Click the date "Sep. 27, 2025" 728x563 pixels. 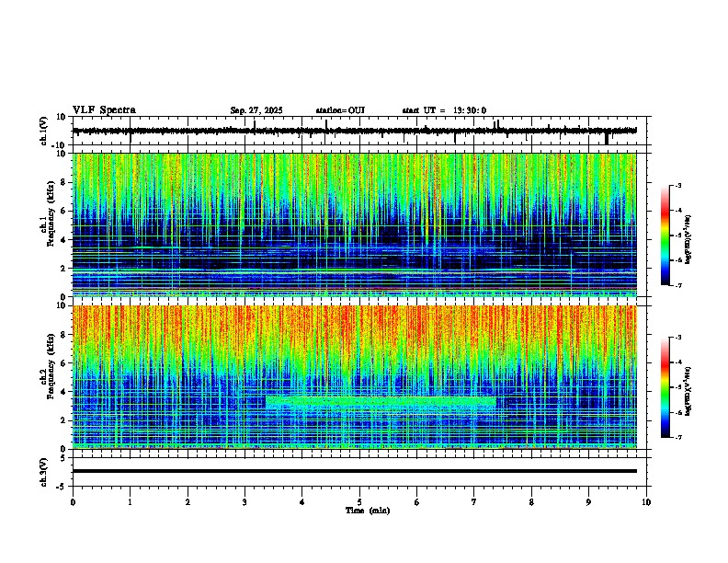[x=256, y=110]
